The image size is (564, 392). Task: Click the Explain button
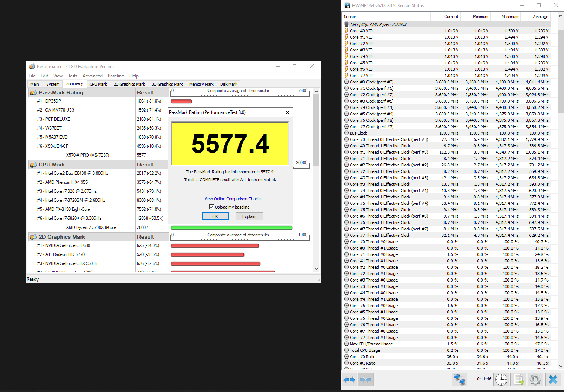point(249,216)
